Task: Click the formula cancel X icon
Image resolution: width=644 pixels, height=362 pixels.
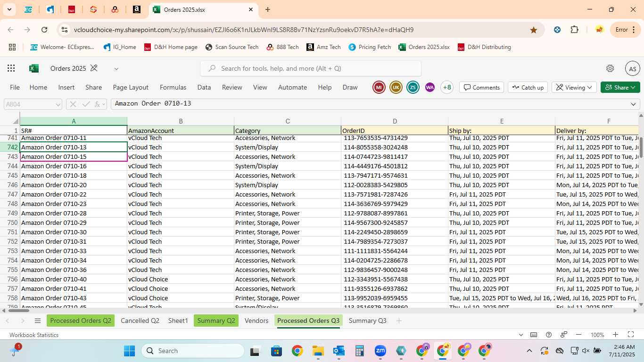Action: (73, 104)
